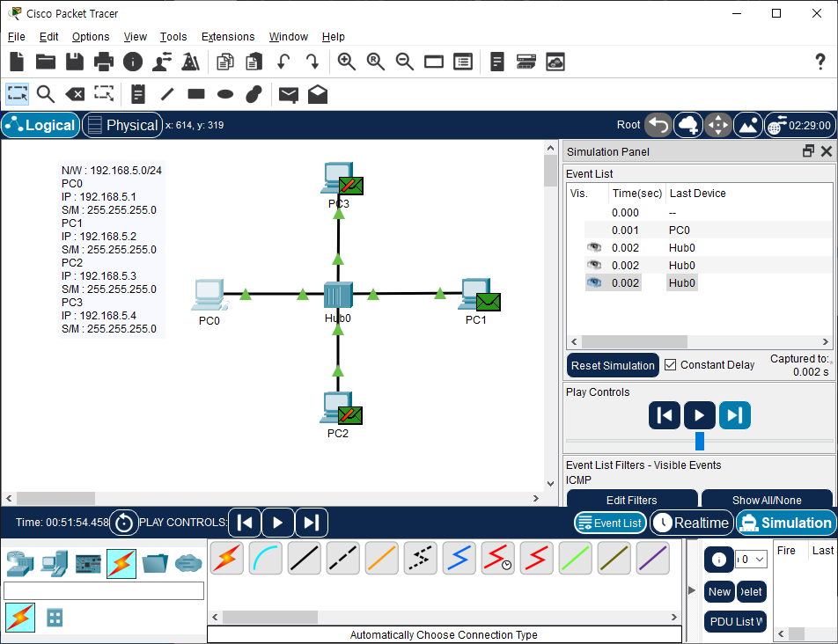
Task: Click the connections horizontal scrollbar
Action: tap(270, 617)
